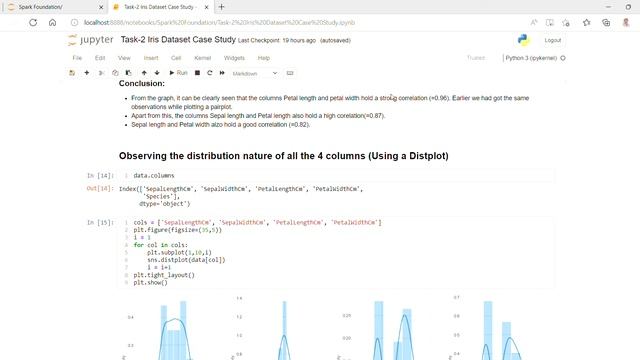Insert a cell below with the plus icon
The height and width of the screenshot is (360, 640).
(x=87, y=73)
